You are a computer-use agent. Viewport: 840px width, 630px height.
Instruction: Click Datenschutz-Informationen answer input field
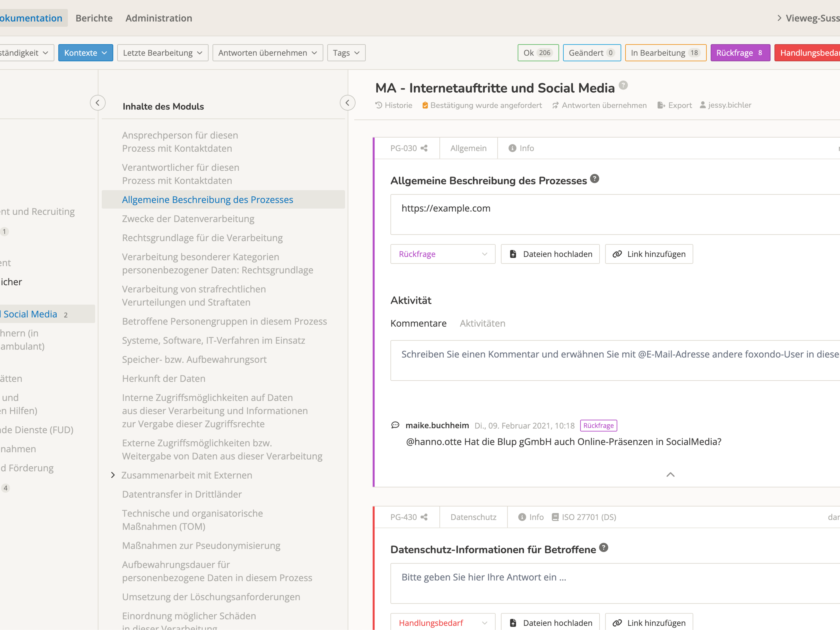pyautogui.click(x=615, y=583)
